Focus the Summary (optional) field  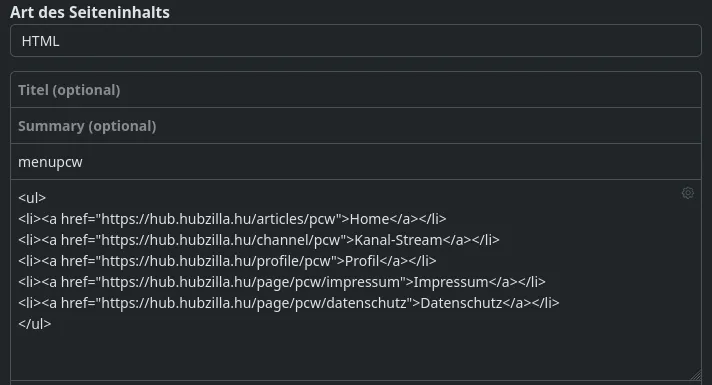coord(356,126)
